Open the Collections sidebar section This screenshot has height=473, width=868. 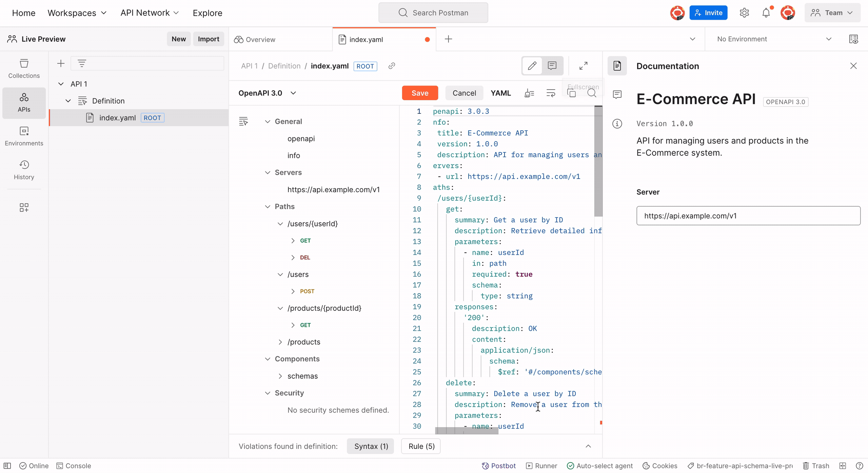(x=24, y=69)
